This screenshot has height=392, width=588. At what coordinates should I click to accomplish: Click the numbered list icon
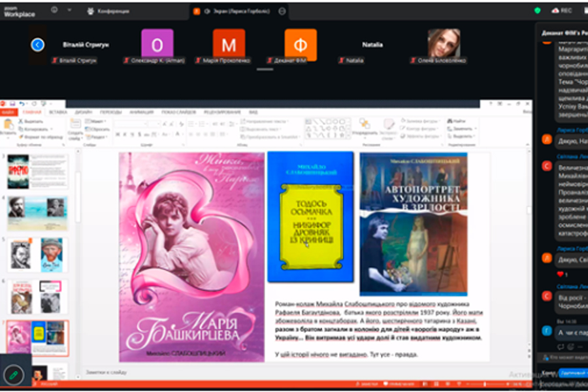tap(202, 123)
